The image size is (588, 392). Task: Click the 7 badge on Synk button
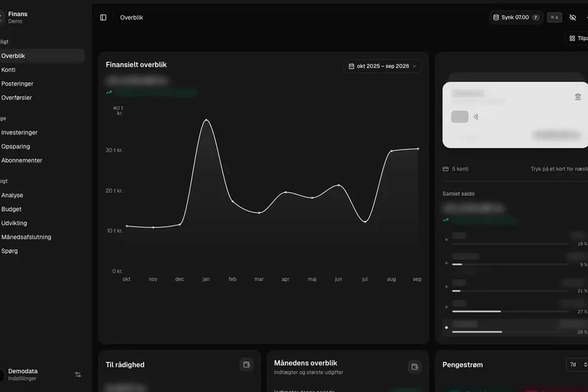click(536, 17)
